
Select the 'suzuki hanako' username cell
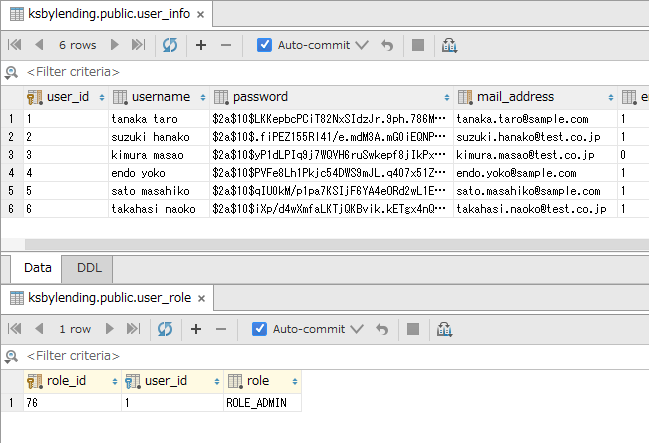tap(159, 137)
